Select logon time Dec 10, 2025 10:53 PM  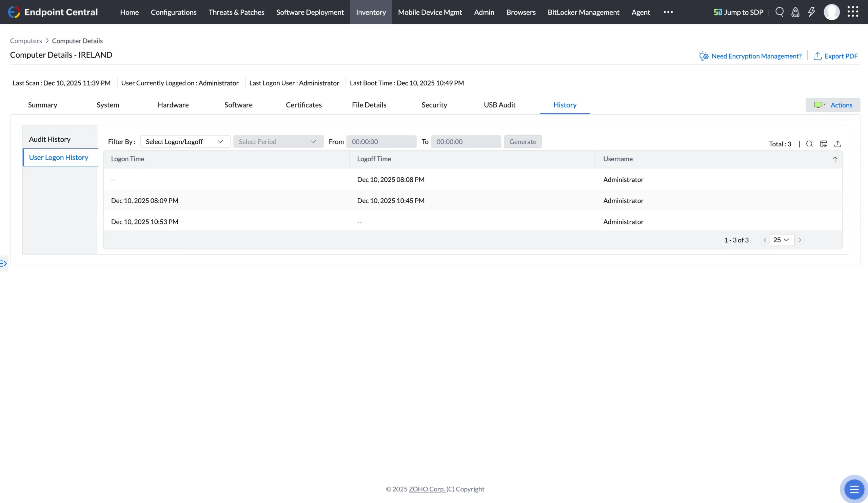[145, 222]
